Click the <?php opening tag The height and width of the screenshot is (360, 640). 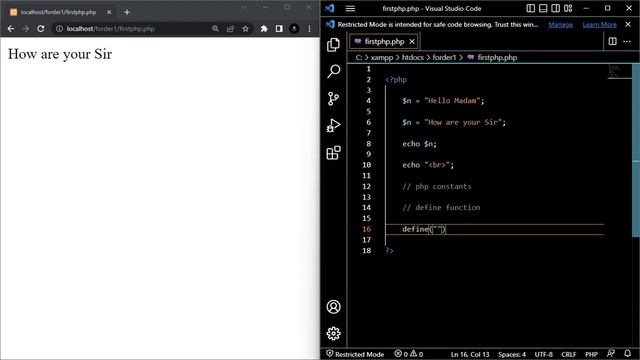396,80
